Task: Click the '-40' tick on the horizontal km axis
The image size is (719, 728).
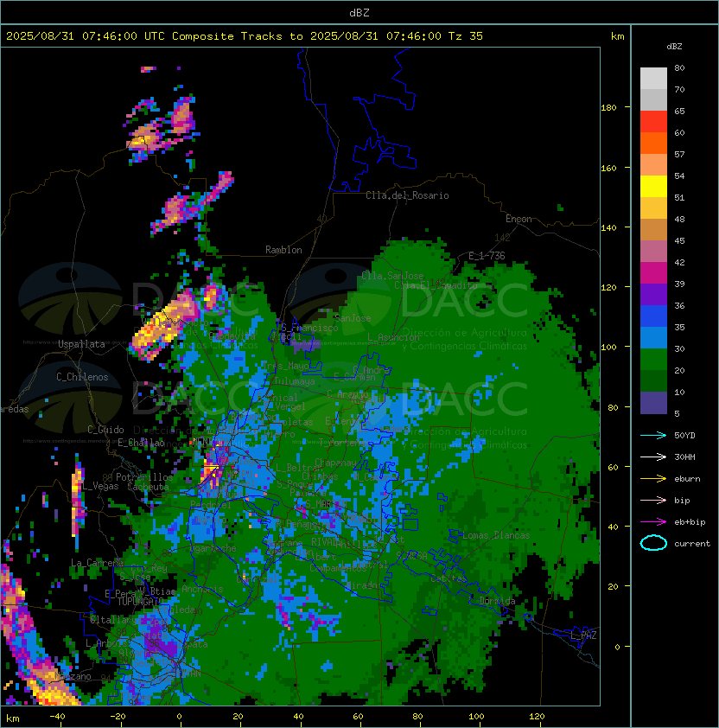Action: pos(57,717)
